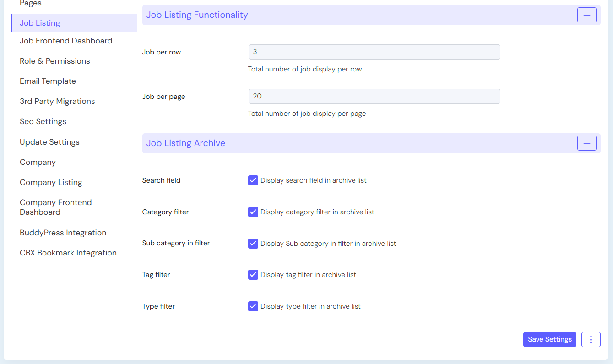Viewport: 613px width, 364px height.
Task: Collapse the Job Listing Archive section
Action: coord(586,143)
